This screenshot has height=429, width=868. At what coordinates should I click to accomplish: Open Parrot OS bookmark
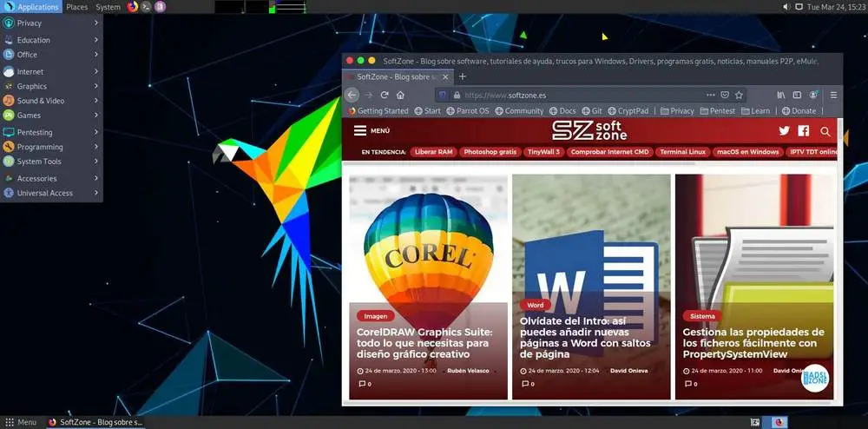[468, 110]
